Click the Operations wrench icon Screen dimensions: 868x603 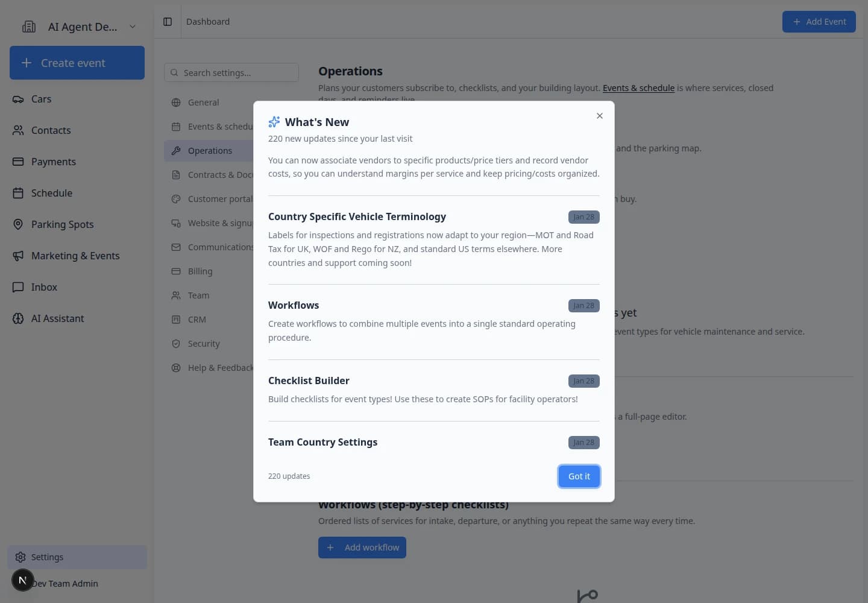point(176,151)
